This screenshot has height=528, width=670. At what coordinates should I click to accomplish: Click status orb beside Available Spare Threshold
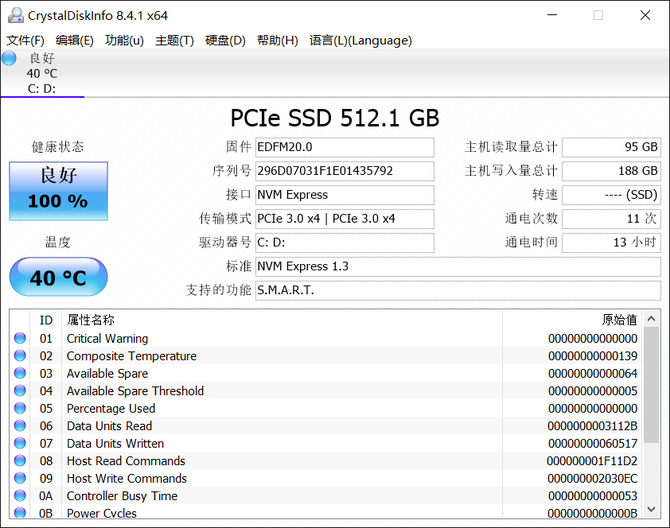(20, 391)
